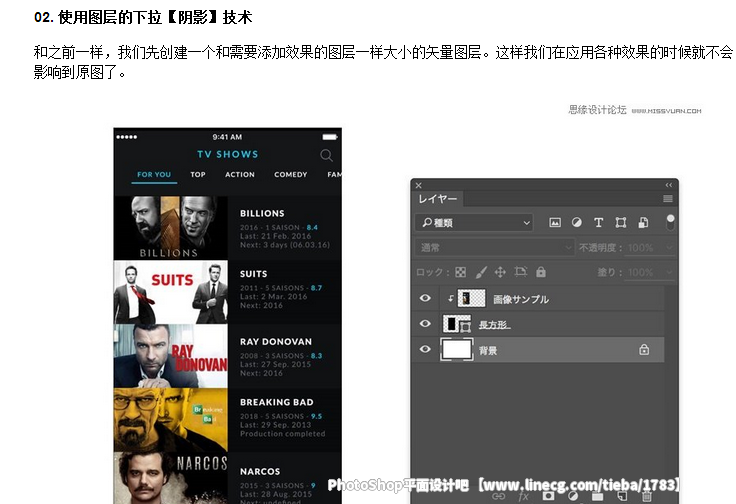This screenshot has height=504, width=736.
Task: Click the Suits rating 8.7
Action: click(x=316, y=288)
